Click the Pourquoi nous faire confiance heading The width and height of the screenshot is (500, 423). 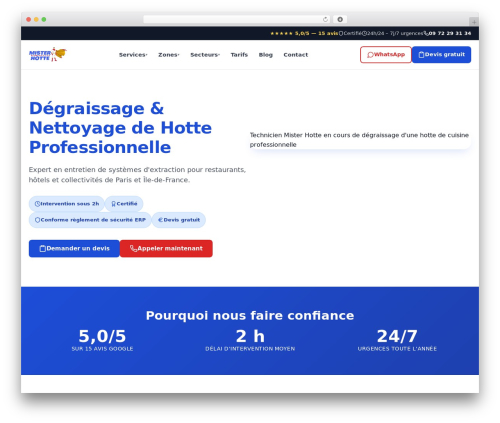(250, 316)
